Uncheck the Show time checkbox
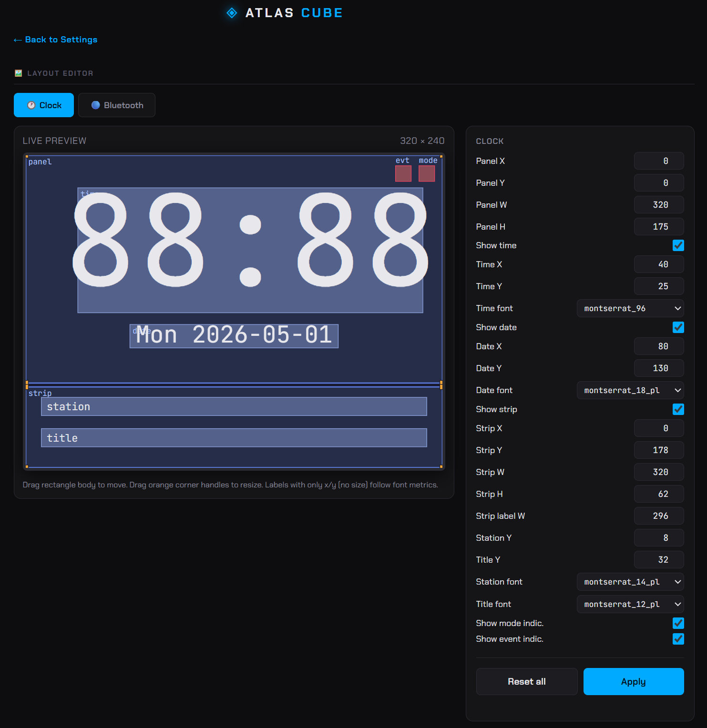The width and height of the screenshot is (707, 728). pos(678,245)
